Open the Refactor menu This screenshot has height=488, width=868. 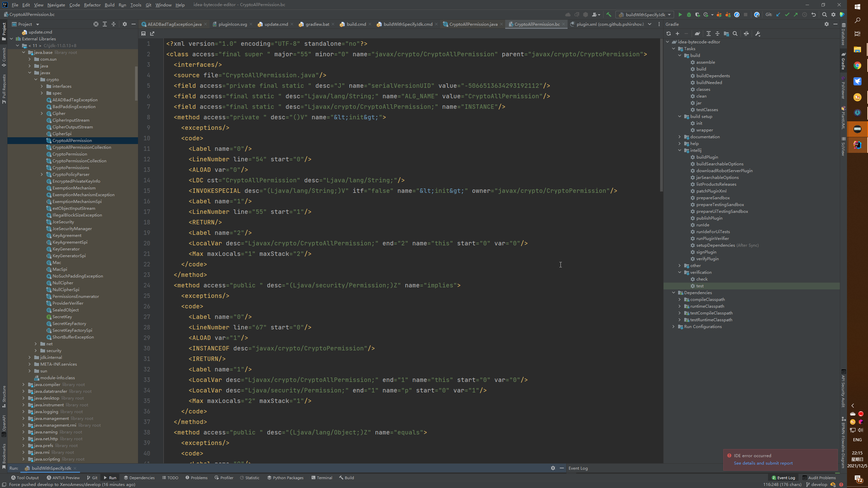point(92,5)
